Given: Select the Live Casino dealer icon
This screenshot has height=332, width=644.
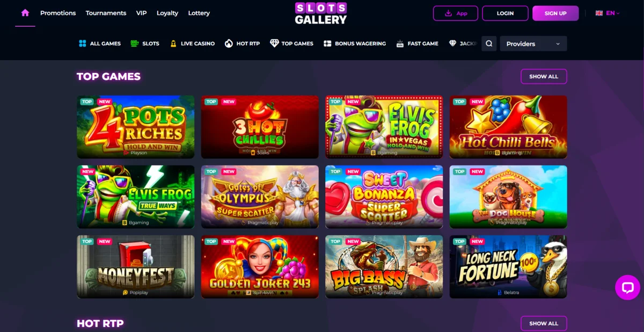Looking at the screenshot, I should (x=173, y=44).
